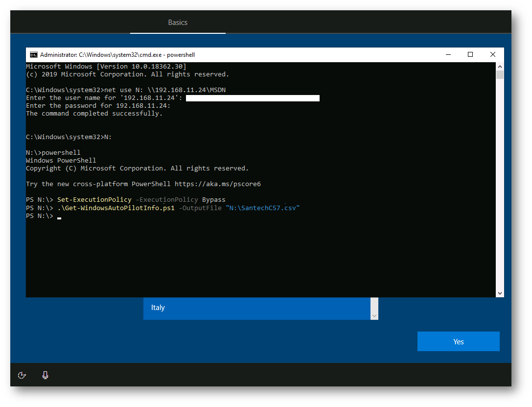Click "The command completed successfully." line

94,113
